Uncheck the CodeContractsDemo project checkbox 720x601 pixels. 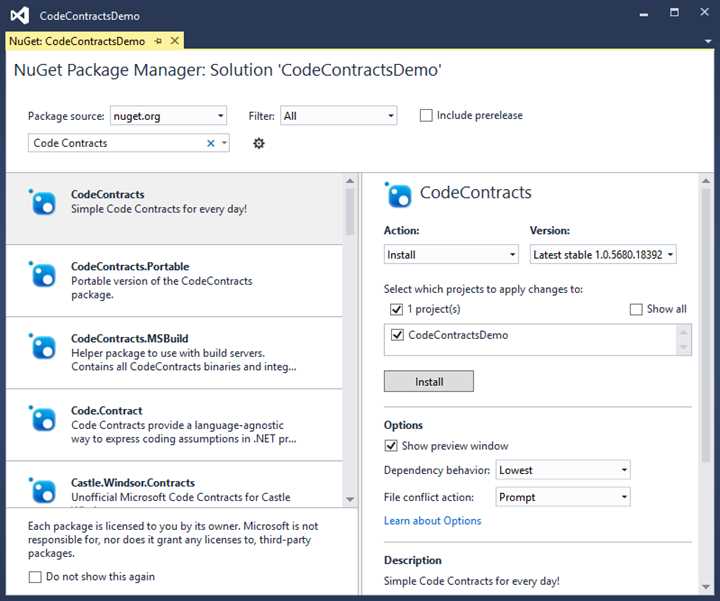(397, 335)
